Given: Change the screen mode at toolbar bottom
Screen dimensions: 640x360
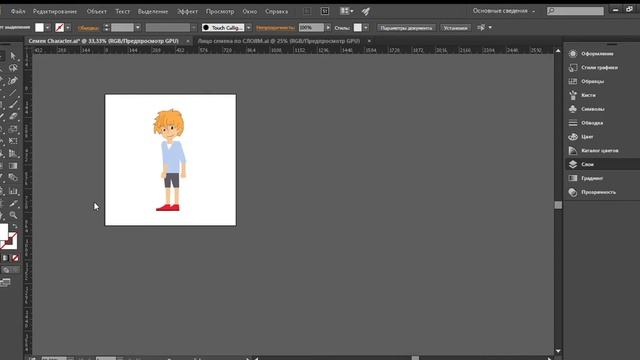Looking at the screenshot, I should pyautogui.click(x=5, y=282).
